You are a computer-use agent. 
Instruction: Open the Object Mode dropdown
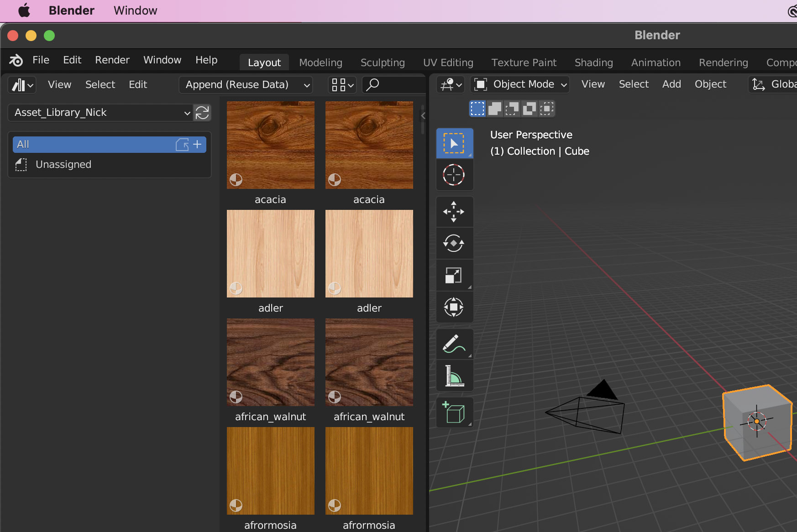point(521,84)
